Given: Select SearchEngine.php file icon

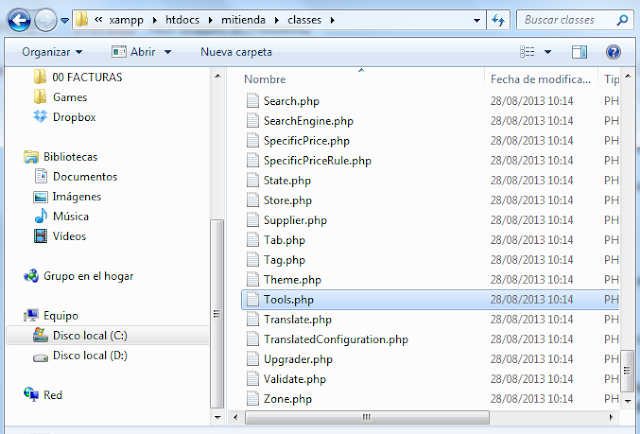Looking at the screenshot, I should click(x=253, y=120).
